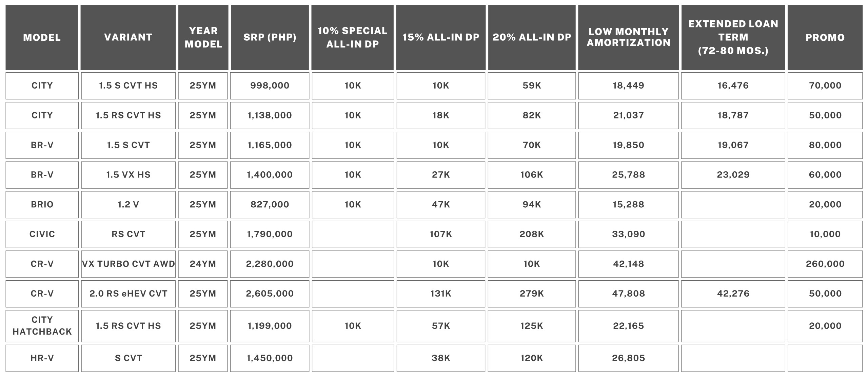Click the HR-V model cell

[x=42, y=358]
